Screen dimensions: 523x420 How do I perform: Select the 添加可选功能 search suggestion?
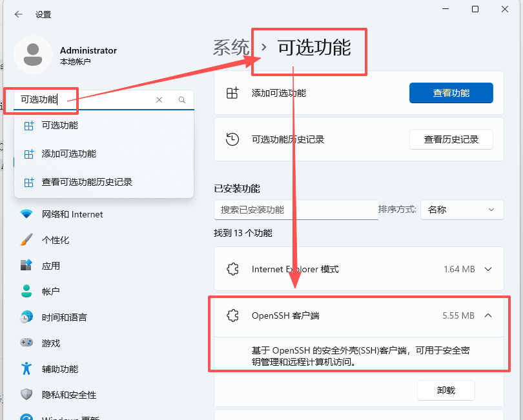click(x=104, y=154)
